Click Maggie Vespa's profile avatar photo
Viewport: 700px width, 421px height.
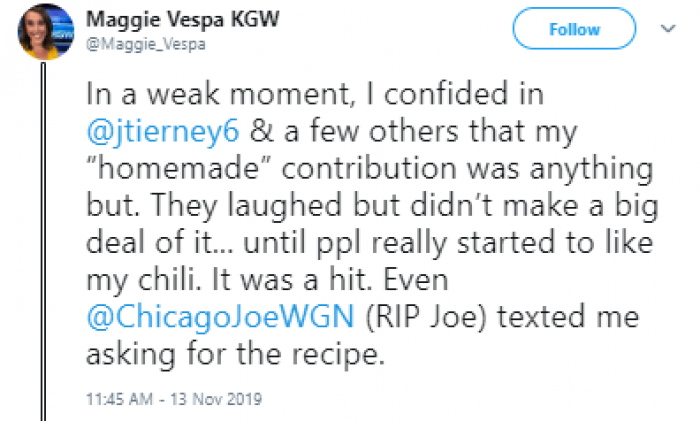[x=46, y=31]
